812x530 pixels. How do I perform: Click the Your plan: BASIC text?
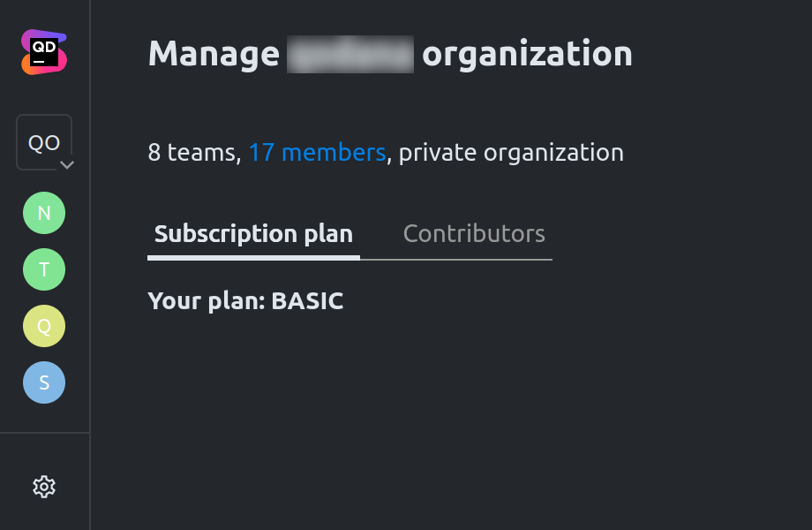pos(246,300)
